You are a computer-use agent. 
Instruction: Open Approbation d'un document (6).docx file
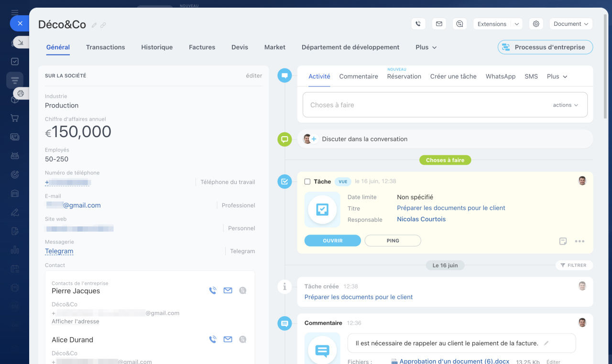[x=454, y=361]
